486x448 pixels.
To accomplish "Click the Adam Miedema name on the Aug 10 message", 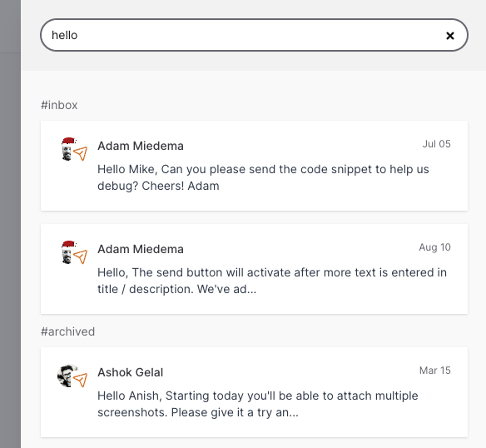I will 141,249.
